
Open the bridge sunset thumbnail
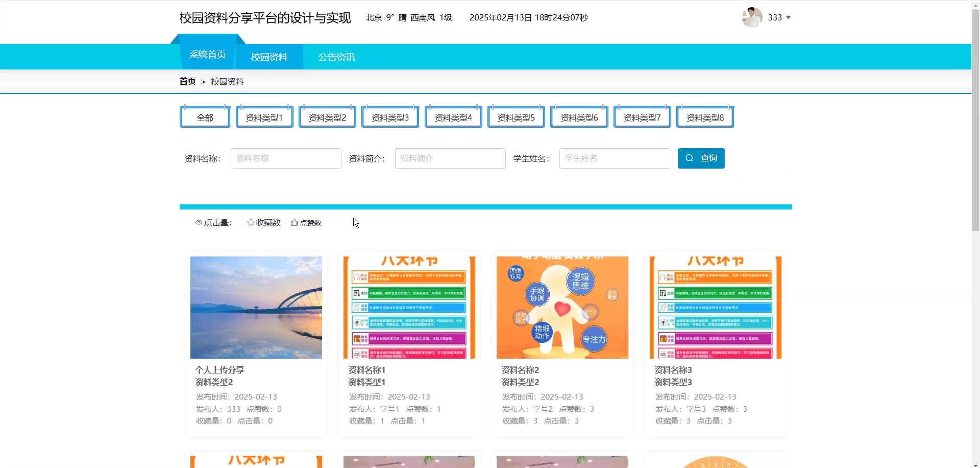(x=256, y=308)
